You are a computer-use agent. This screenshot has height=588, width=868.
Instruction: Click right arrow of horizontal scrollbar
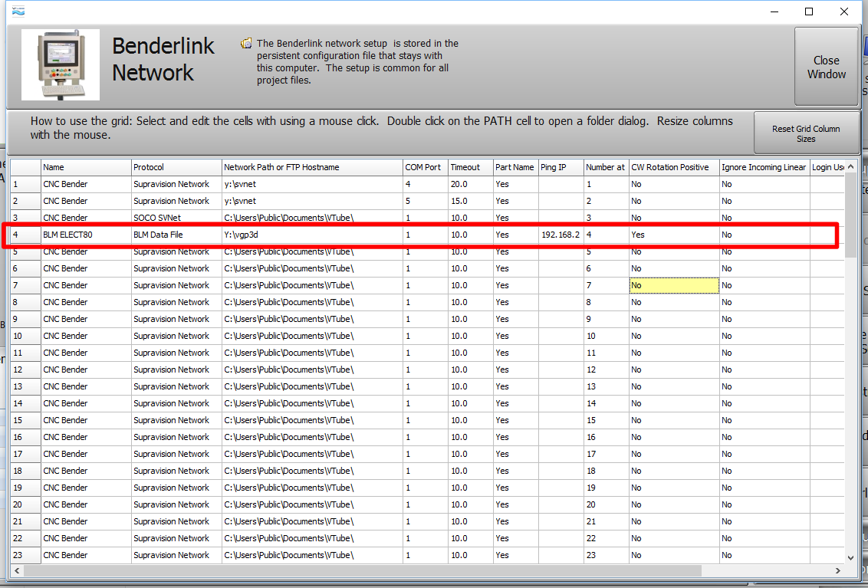click(x=837, y=571)
